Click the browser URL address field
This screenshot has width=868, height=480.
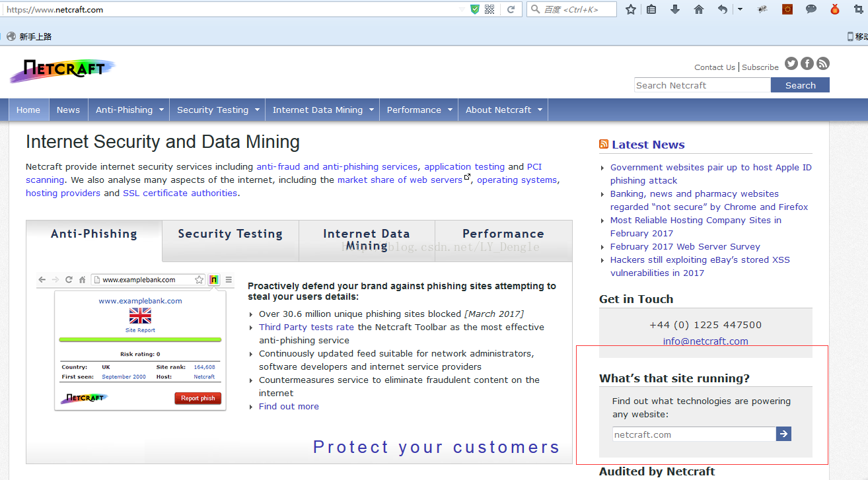tap(231, 10)
